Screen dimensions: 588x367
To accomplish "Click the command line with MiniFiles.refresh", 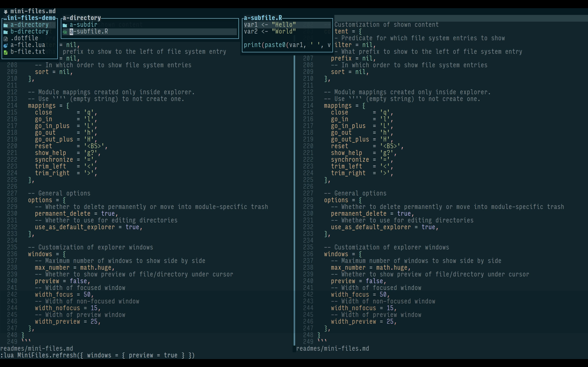I will tap(97, 355).
